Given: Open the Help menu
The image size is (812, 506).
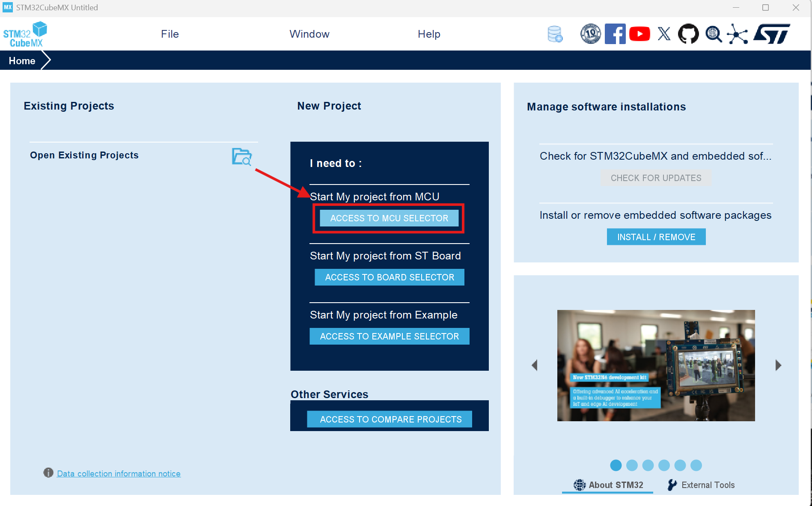Looking at the screenshot, I should 429,34.
